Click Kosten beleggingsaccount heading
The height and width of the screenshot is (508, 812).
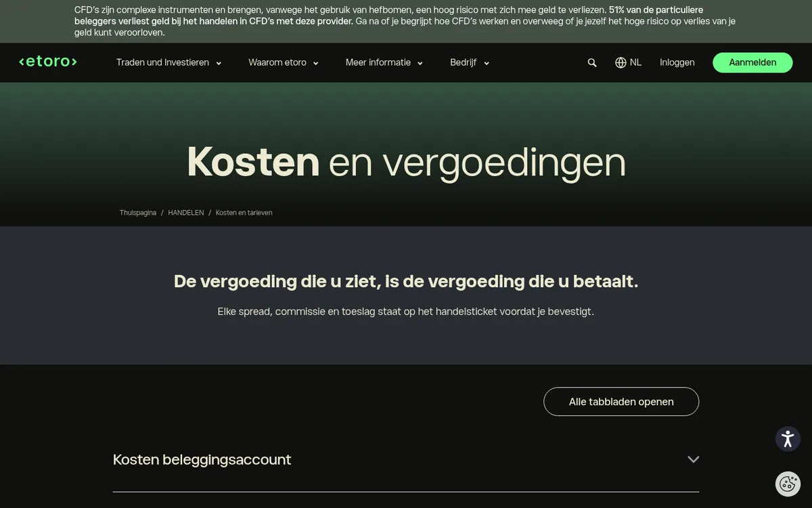pyautogui.click(x=202, y=459)
